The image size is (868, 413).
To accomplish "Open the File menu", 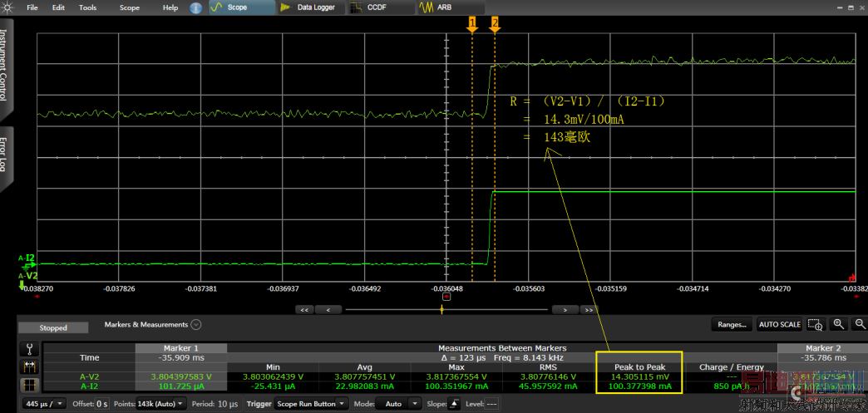I will (x=32, y=7).
